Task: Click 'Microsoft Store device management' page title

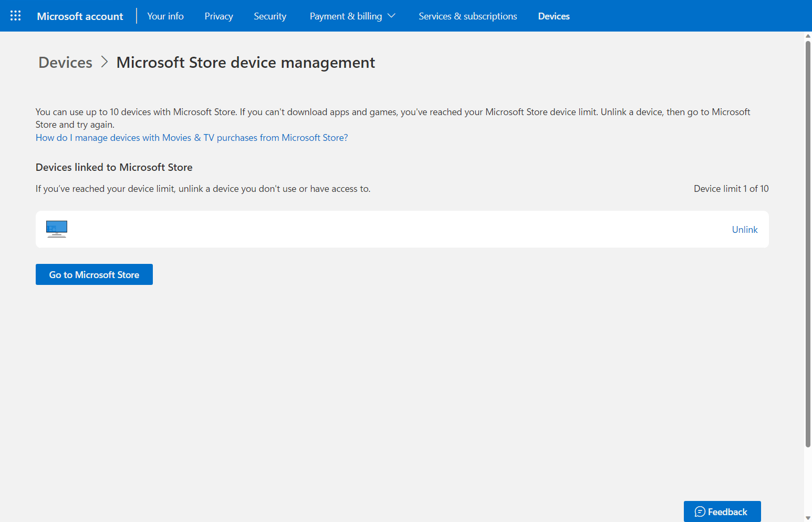Action: point(246,63)
